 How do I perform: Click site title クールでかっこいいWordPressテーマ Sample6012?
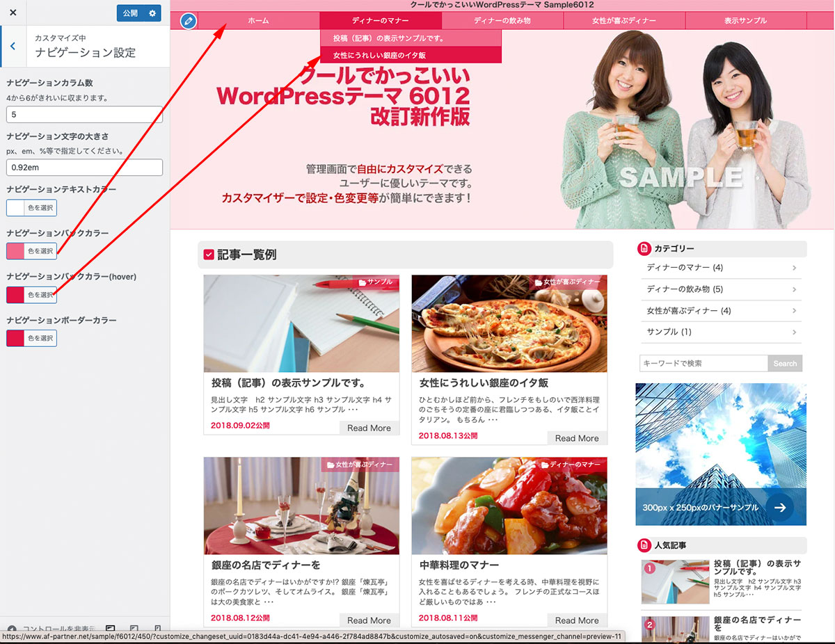point(502,6)
